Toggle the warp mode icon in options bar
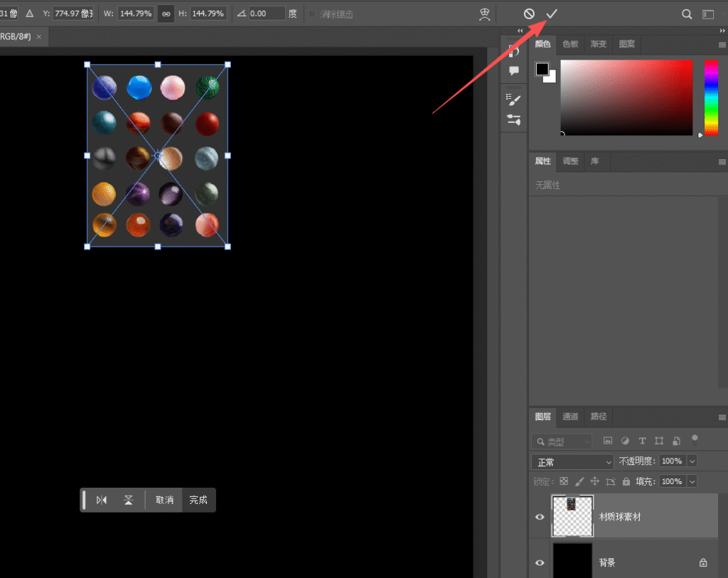 [x=484, y=14]
